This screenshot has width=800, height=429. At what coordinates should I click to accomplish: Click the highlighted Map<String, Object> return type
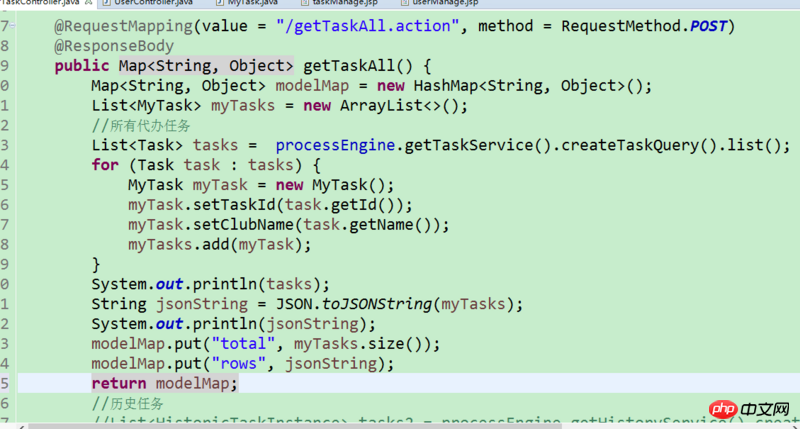pyautogui.click(x=206, y=66)
